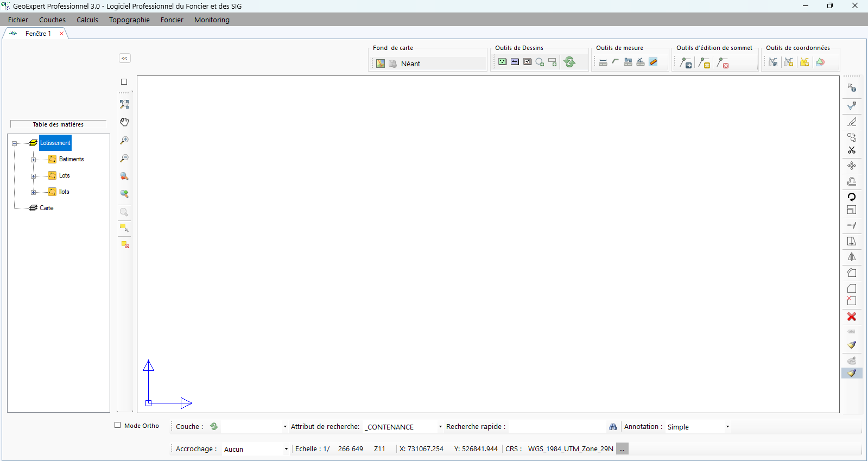This screenshot has width=868, height=461.
Task: Click the zoom out magnifier tool
Action: click(124, 159)
